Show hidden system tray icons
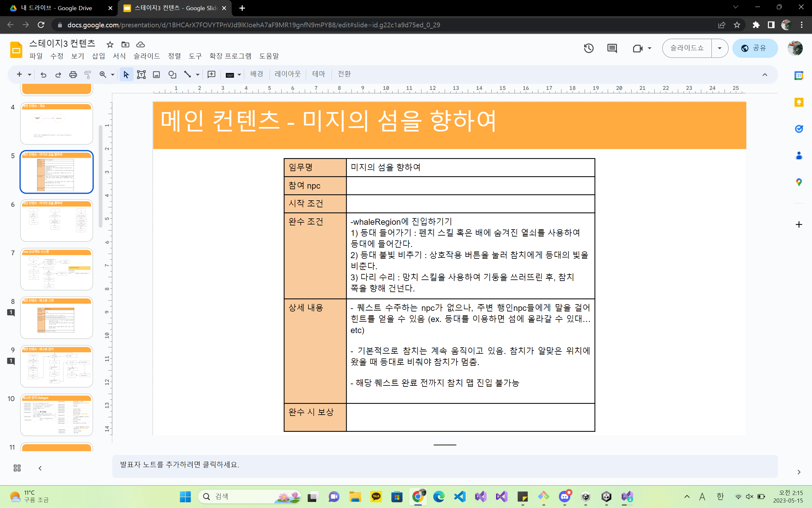Viewport: 812px width, 508px height. [687, 496]
